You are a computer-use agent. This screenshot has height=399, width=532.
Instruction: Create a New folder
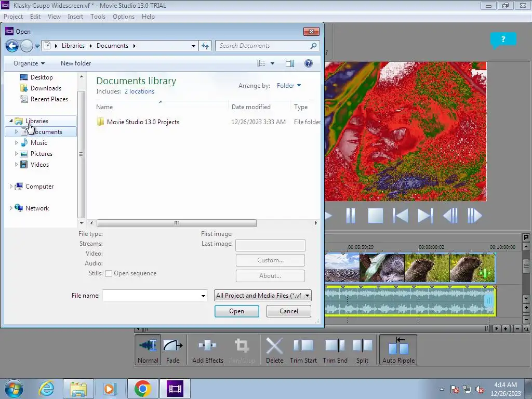pos(76,63)
